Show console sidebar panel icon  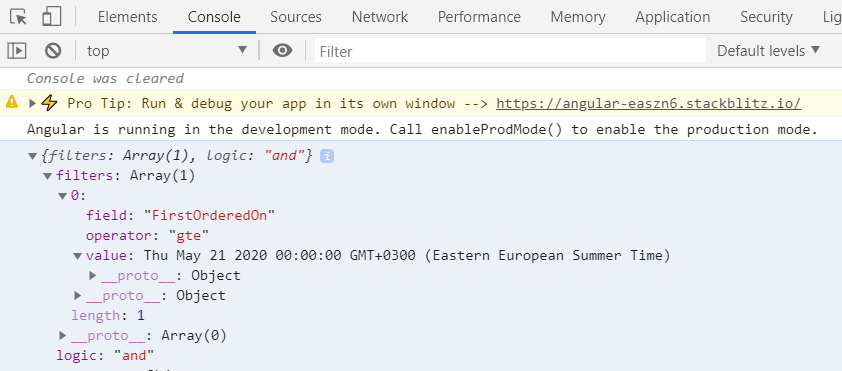point(17,51)
